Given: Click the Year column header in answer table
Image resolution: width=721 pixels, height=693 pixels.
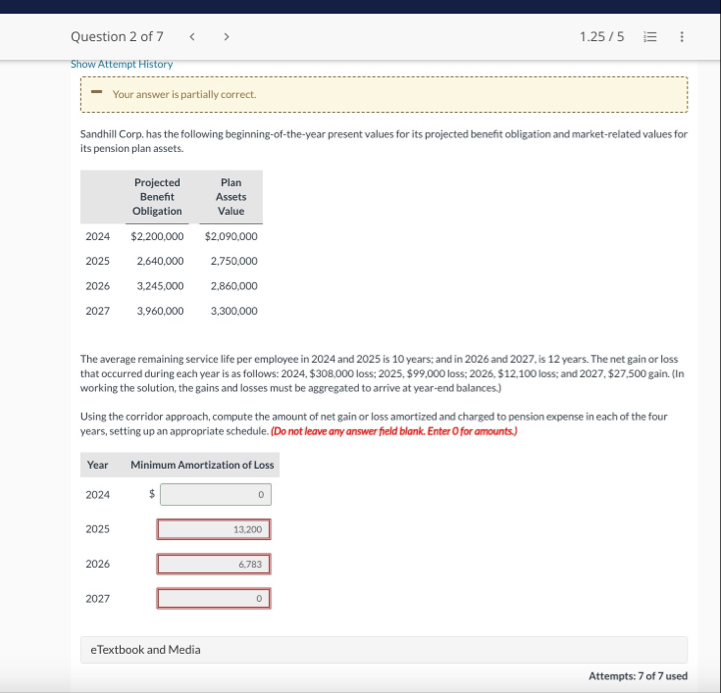Looking at the screenshot, I should point(97,465).
